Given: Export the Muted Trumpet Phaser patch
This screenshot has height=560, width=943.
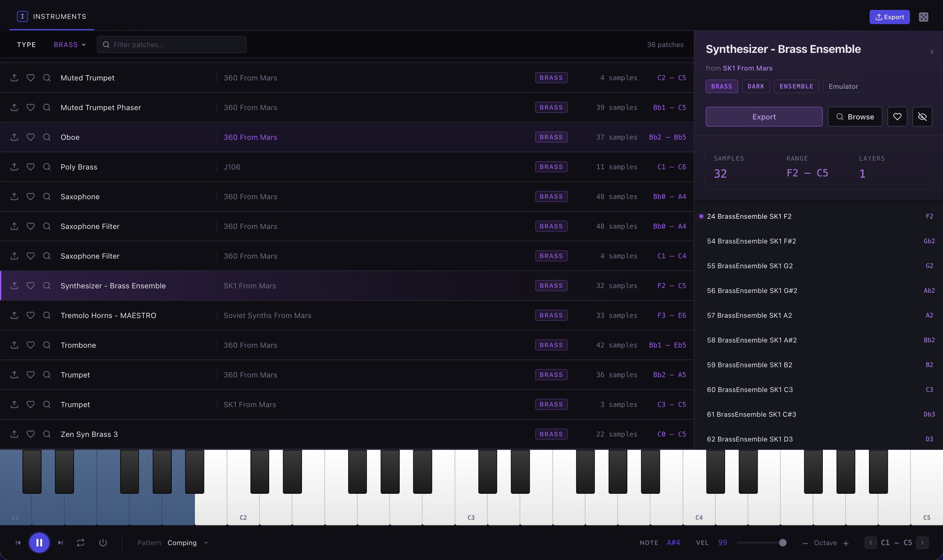Looking at the screenshot, I should pyautogui.click(x=14, y=107).
